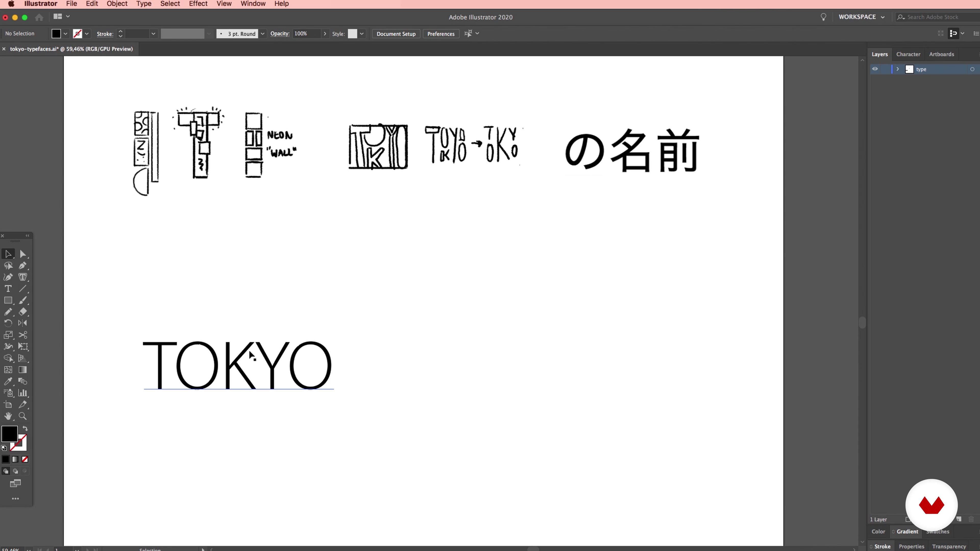This screenshot has height=551, width=980.
Task: Select the Free Transform tool
Action: (x=22, y=346)
